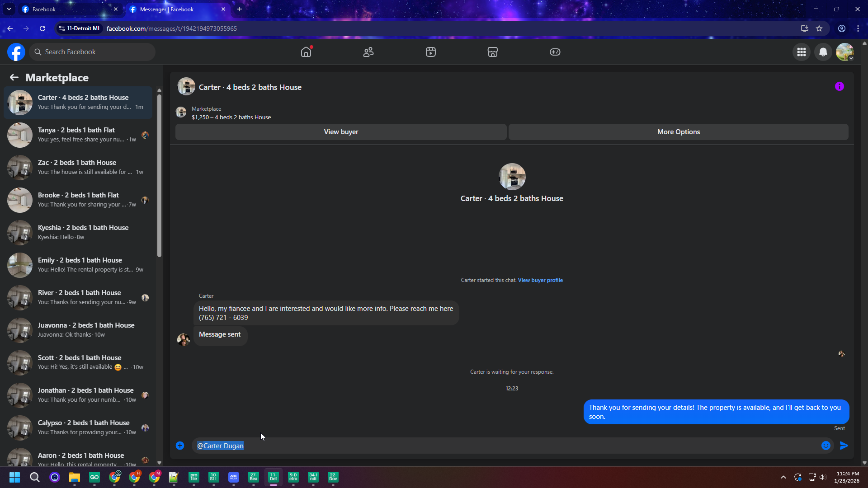Send the message with the arrow icon
This screenshot has width=868, height=488.
(844, 446)
